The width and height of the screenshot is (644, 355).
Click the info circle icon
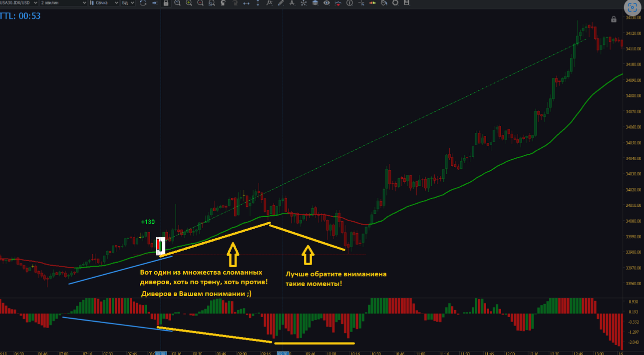click(349, 3)
